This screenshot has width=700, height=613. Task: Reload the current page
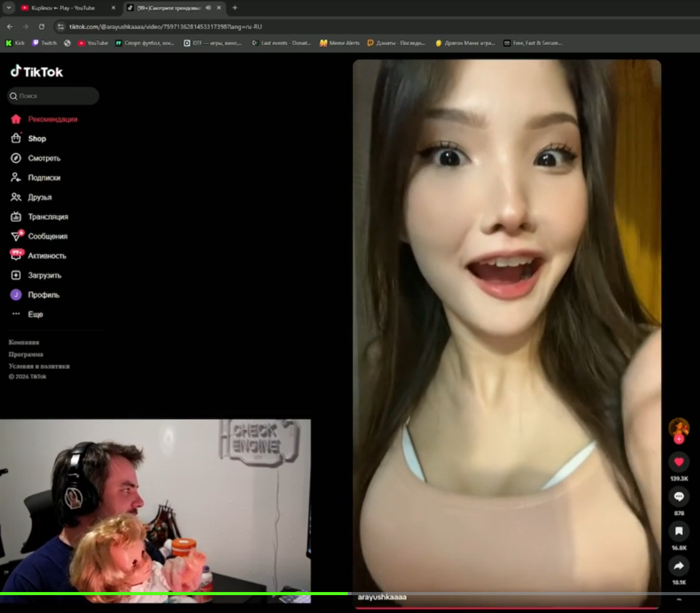(x=41, y=27)
